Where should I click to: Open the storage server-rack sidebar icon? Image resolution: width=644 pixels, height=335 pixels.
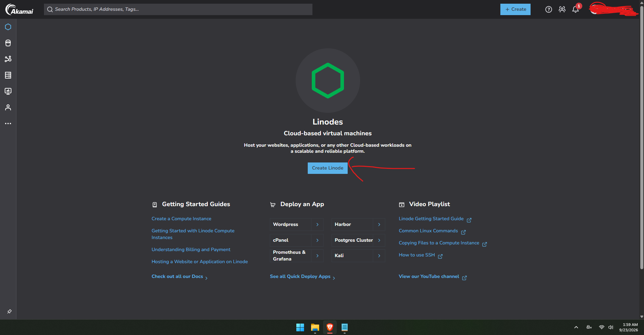pyautogui.click(x=8, y=75)
